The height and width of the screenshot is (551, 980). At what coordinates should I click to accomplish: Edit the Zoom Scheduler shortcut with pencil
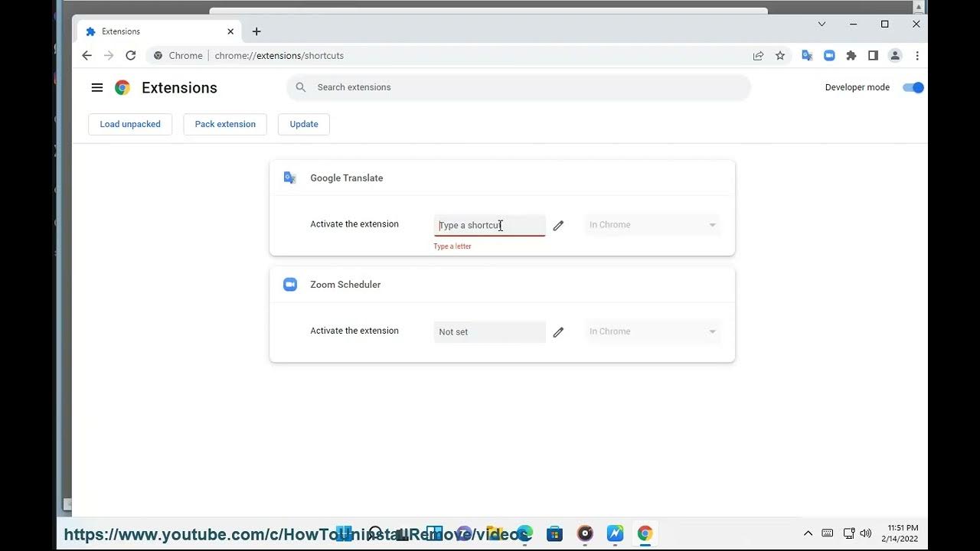[558, 332]
